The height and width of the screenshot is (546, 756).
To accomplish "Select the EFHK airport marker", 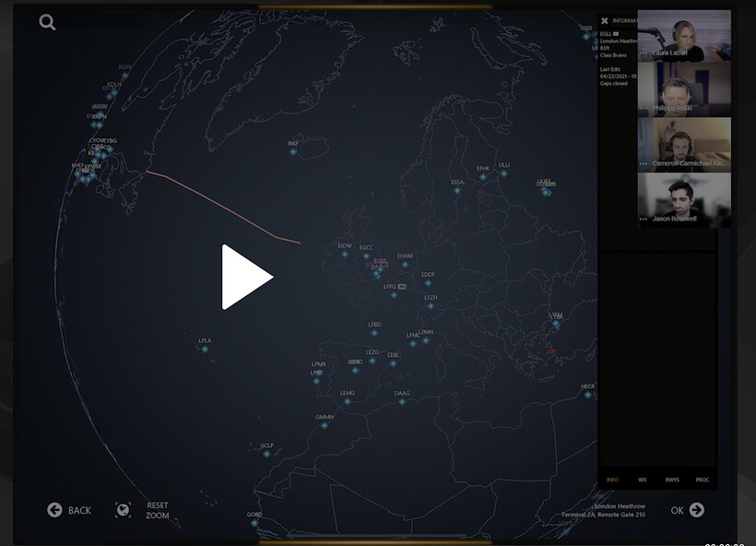I will coord(483,177).
